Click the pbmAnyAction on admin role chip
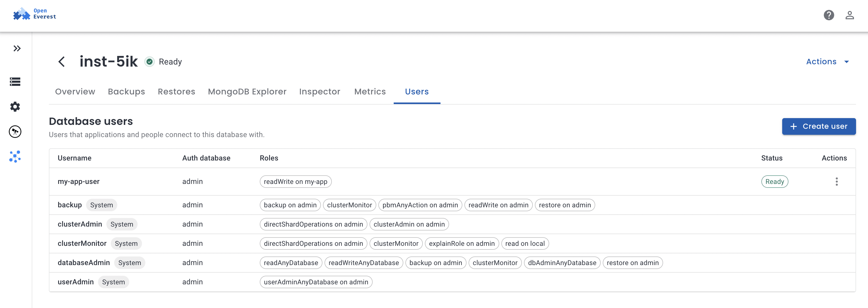The image size is (868, 308). pos(420,205)
